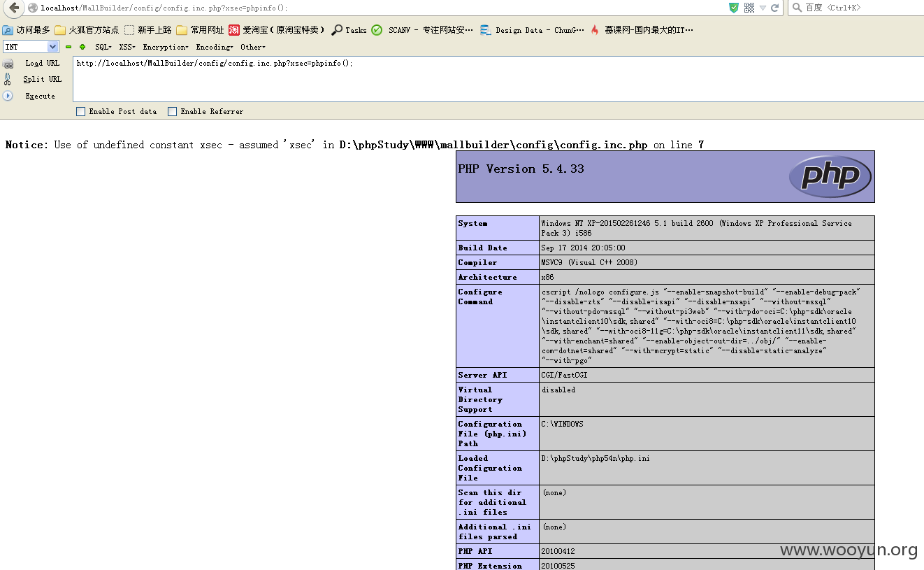Open the Encryption menu
The image size is (924, 570).
[166, 47]
